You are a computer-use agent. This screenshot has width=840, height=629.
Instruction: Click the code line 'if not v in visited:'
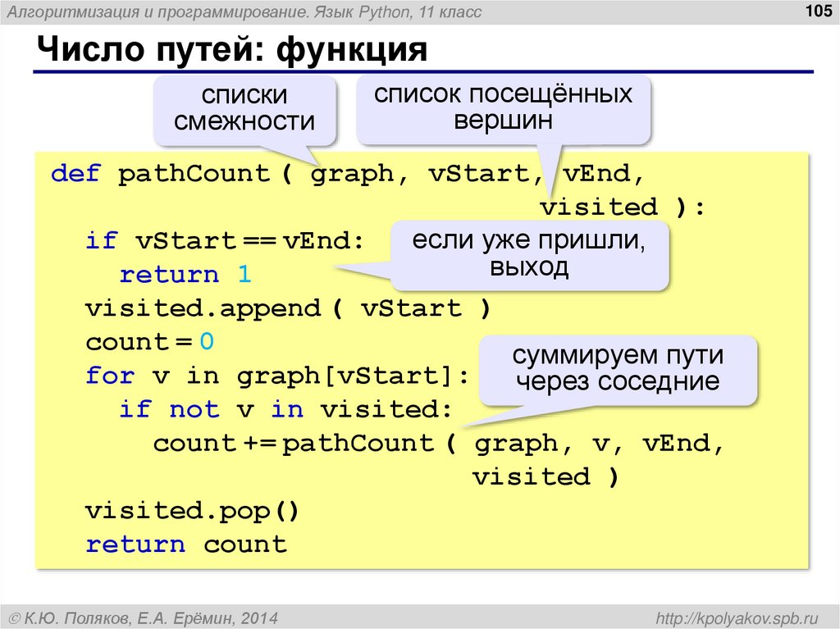coord(286,410)
